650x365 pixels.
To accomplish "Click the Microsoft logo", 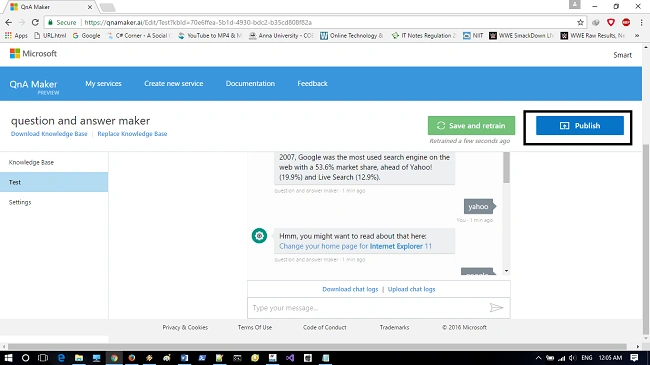I will pyautogui.click(x=33, y=54).
